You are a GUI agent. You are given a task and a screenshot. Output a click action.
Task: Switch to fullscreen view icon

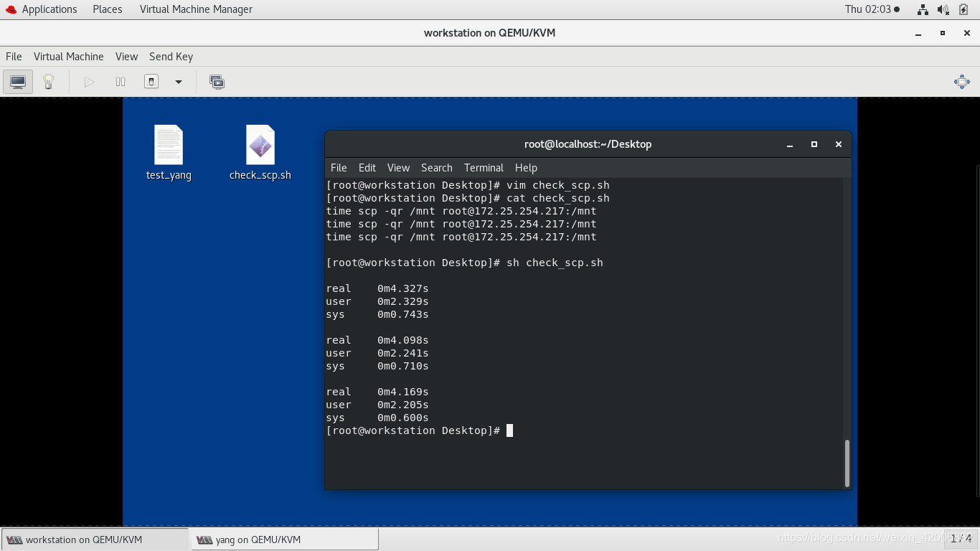962,82
